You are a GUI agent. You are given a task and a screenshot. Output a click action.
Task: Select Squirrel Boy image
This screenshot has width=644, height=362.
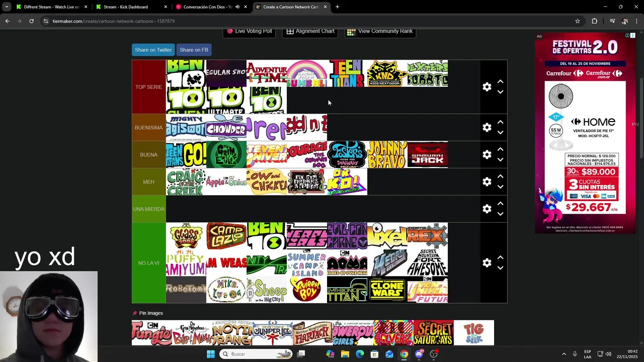click(307, 290)
